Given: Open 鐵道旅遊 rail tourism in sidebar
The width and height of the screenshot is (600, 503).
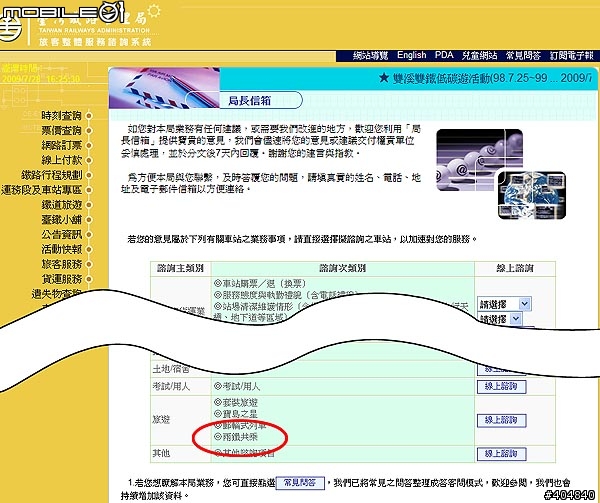Looking at the screenshot, I should pyautogui.click(x=62, y=205).
